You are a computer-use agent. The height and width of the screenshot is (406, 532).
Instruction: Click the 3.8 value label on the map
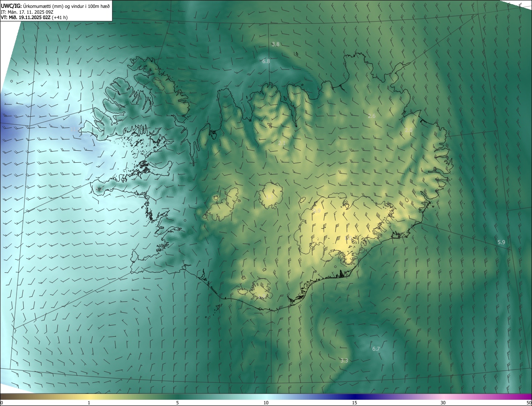click(x=276, y=44)
